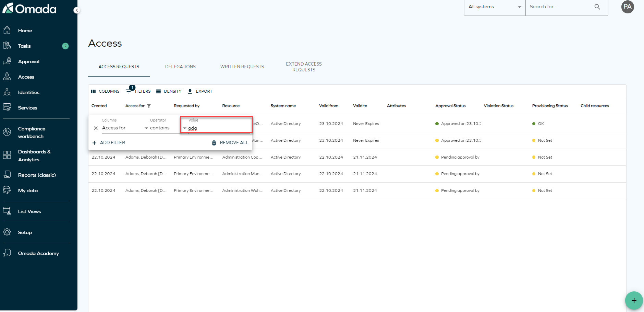The height and width of the screenshot is (312, 644).
Task: Open Setup in the sidebar
Action: pos(25,232)
